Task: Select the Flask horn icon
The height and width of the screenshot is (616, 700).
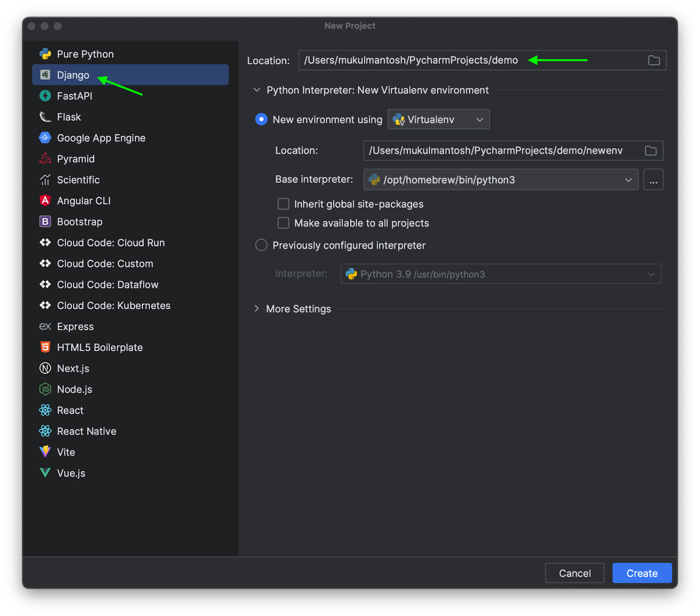Action: click(45, 117)
